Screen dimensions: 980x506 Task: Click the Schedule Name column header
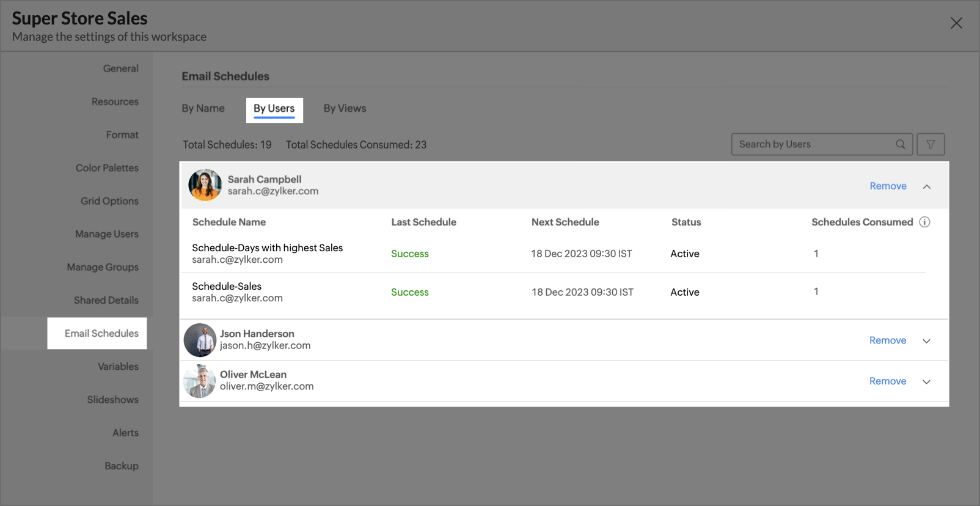click(229, 222)
